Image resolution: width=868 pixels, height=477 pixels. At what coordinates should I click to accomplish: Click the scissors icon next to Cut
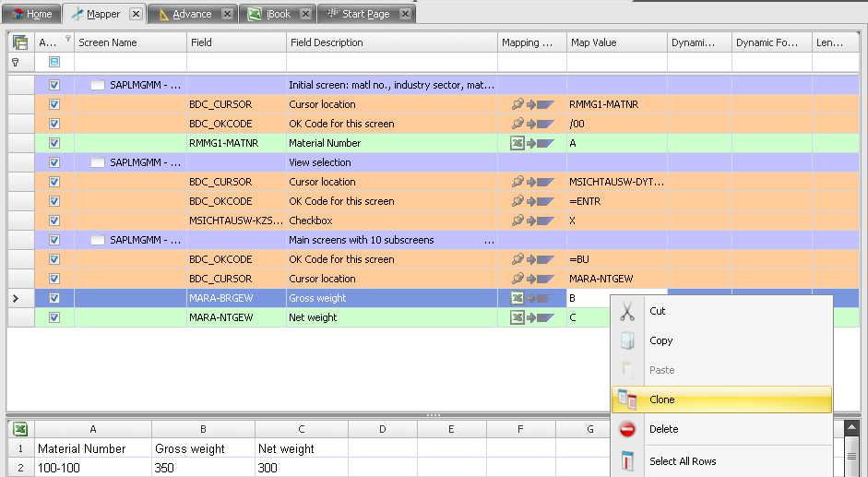(x=627, y=312)
